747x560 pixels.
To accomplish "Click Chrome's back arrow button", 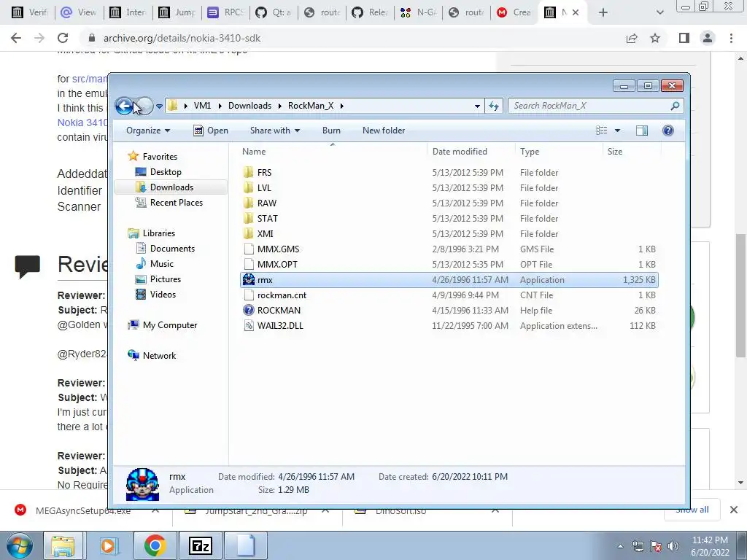I will coord(16,38).
